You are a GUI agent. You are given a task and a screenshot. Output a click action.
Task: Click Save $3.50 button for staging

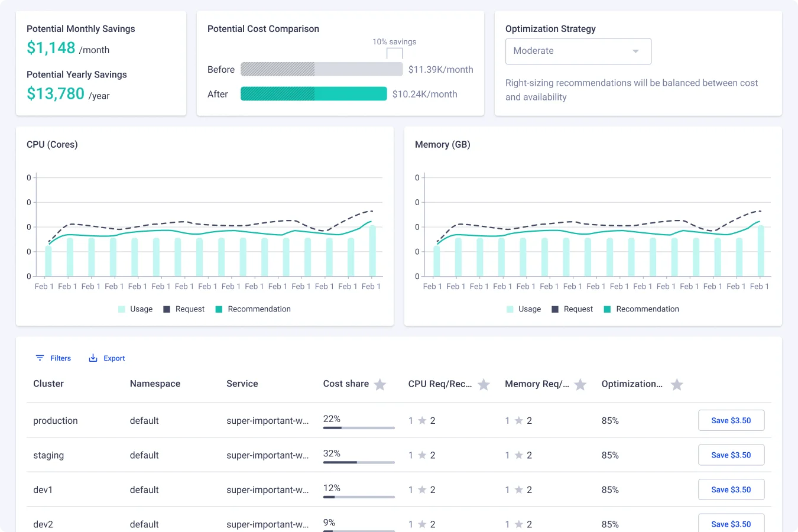coord(731,455)
